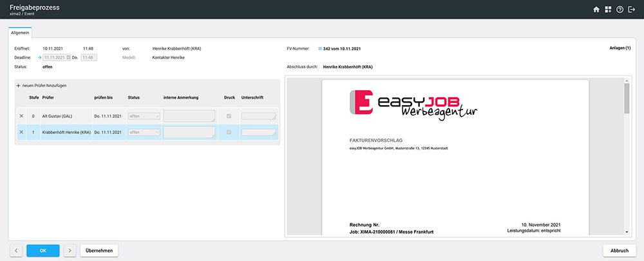Go to previous record with left arrow

[x=16, y=250]
